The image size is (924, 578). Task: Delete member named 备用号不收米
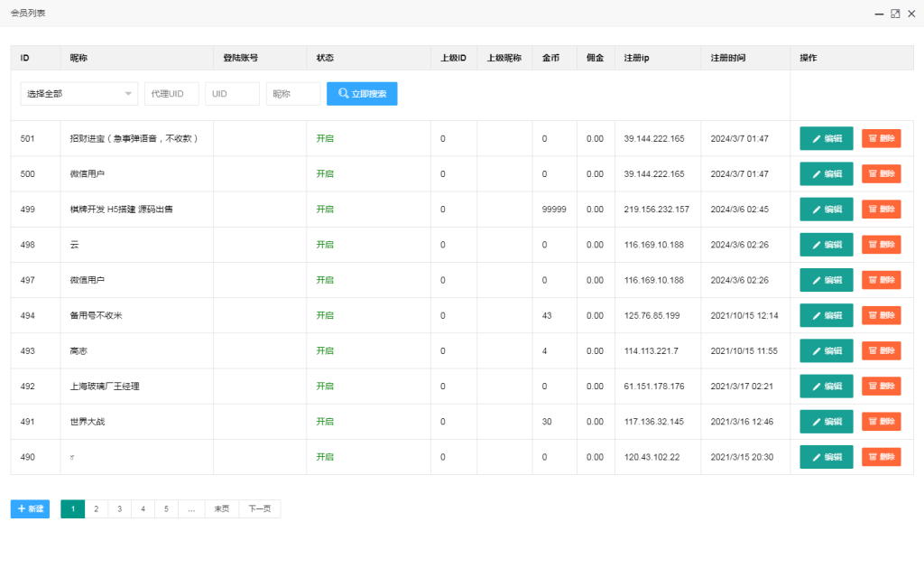pos(881,315)
